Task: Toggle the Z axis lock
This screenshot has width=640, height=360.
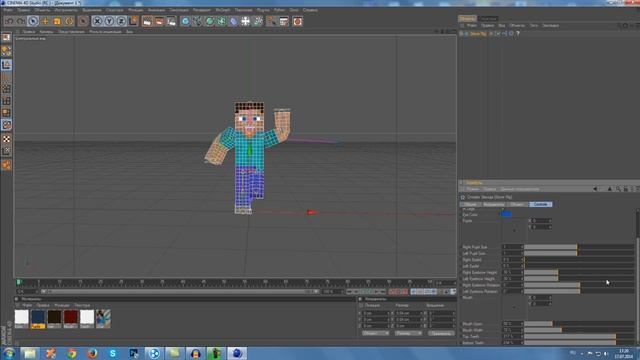Action: click(121, 21)
